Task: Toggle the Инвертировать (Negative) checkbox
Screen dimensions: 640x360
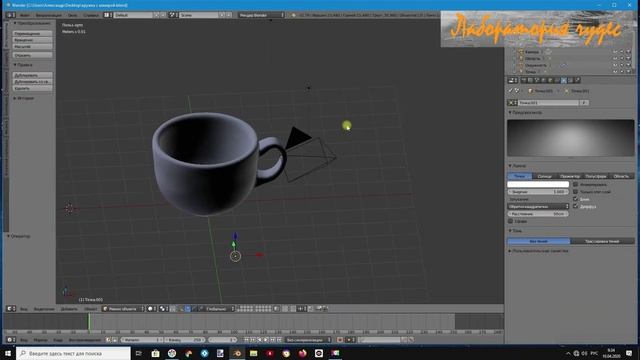Action: pyautogui.click(x=576, y=184)
